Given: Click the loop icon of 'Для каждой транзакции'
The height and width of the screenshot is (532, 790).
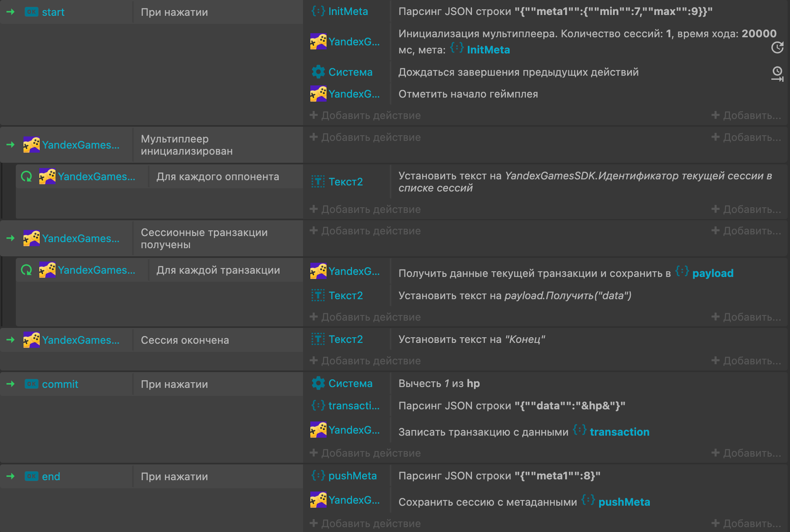Looking at the screenshot, I should (26, 270).
